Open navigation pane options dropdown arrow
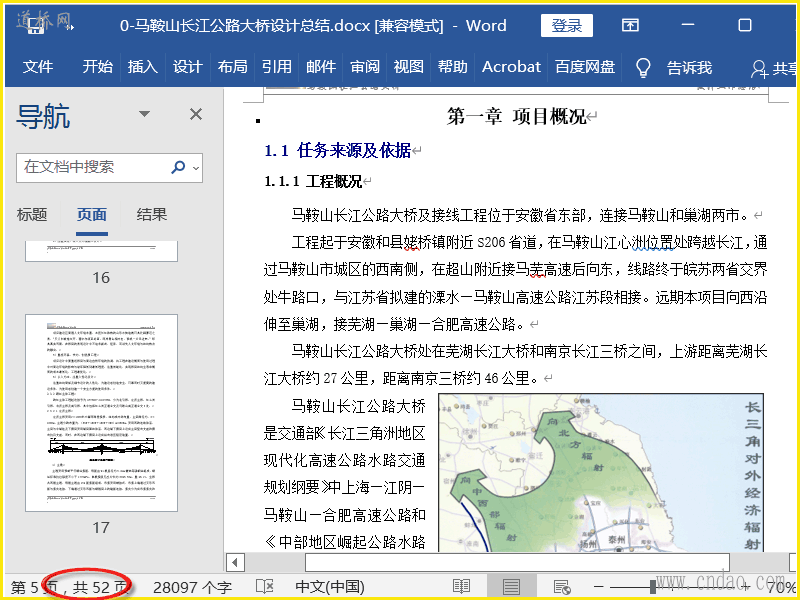This screenshot has height=600, width=800. pyautogui.click(x=144, y=114)
